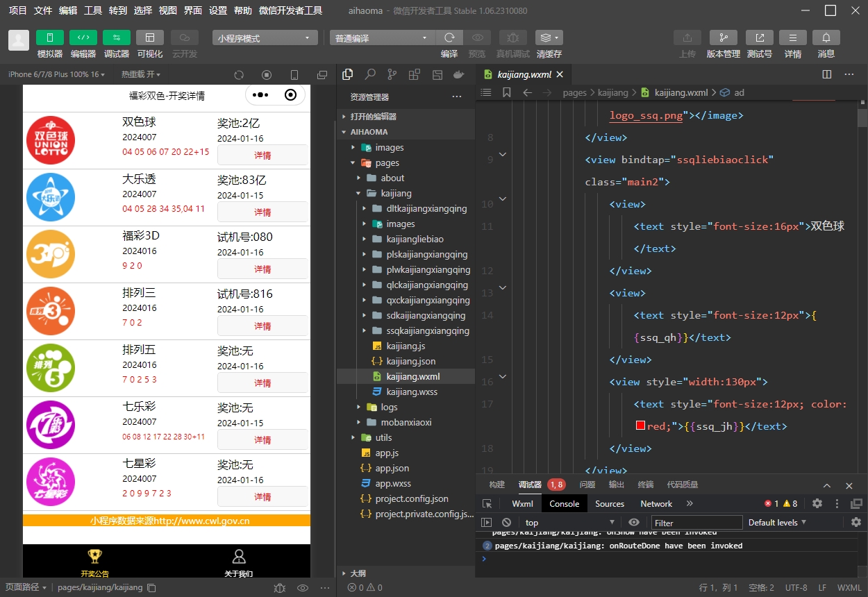868x597 pixels.
Task: Open the Explorer view in the activity bar
Action: coord(348,74)
